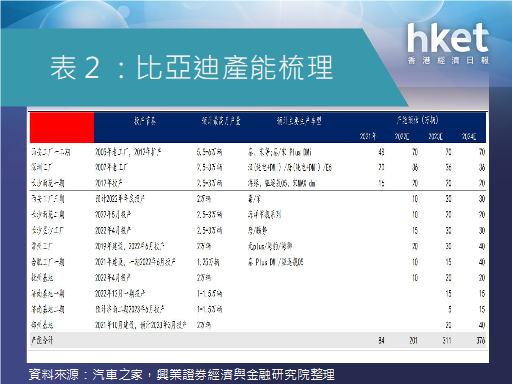Click the 郑州基地 row label
Viewport: 512px width, 384px height.
point(42,325)
